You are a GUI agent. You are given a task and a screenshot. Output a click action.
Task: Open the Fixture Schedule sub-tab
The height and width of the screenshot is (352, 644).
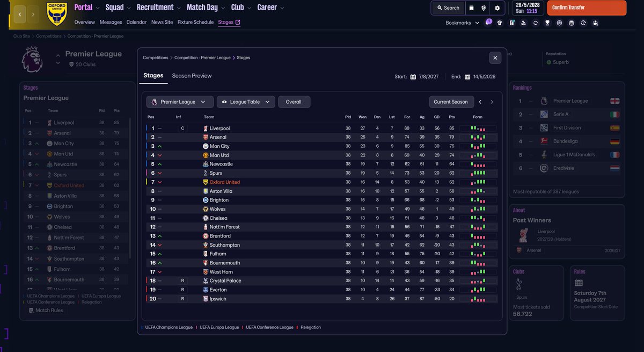(195, 23)
